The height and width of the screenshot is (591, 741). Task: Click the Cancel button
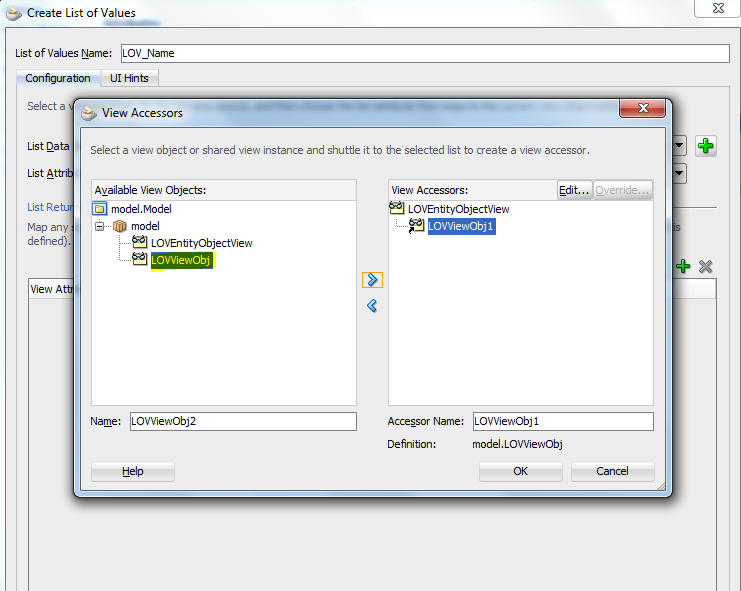coord(612,471)
